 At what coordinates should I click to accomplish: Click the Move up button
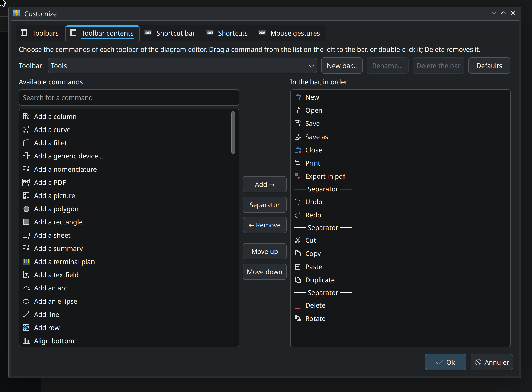click(264, 251)
